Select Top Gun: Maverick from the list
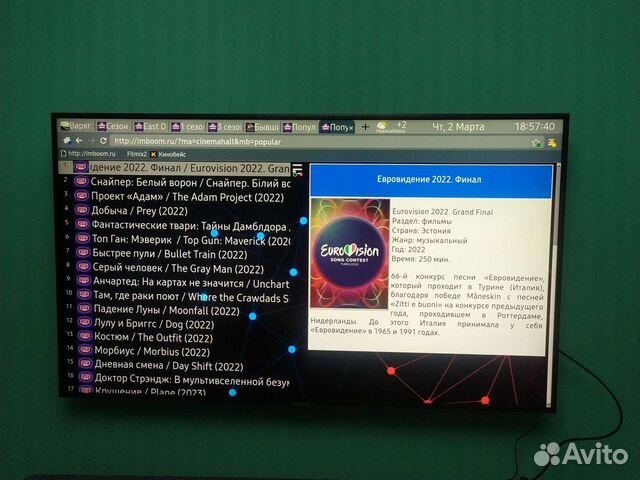 190,241
